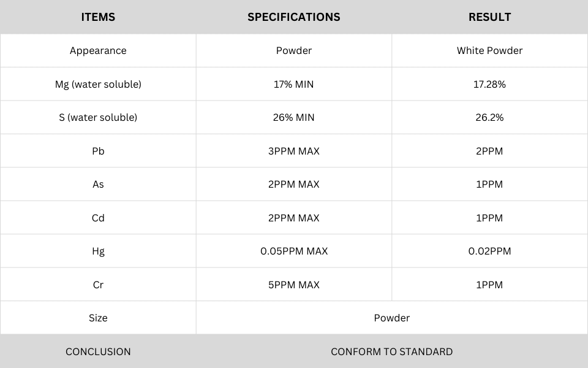Select the Cd item cell
Screen dimensions: 588x368
click(98, 218)
